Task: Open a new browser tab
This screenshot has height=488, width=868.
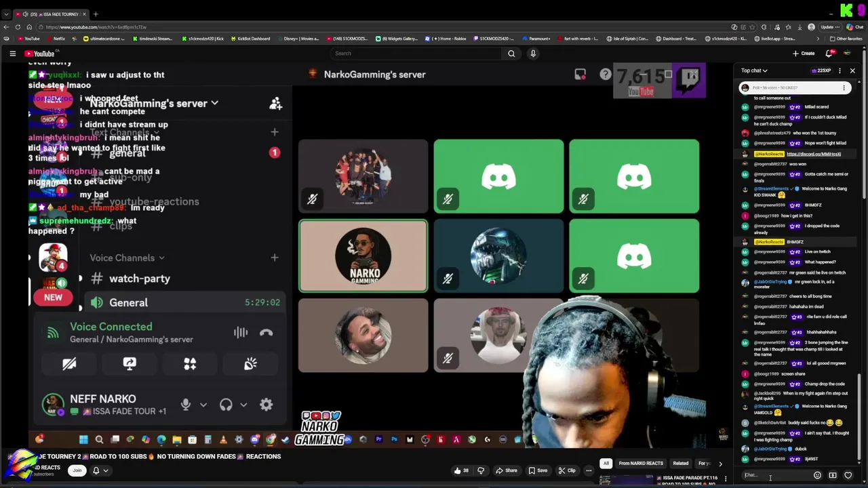Action: point(96,14)
